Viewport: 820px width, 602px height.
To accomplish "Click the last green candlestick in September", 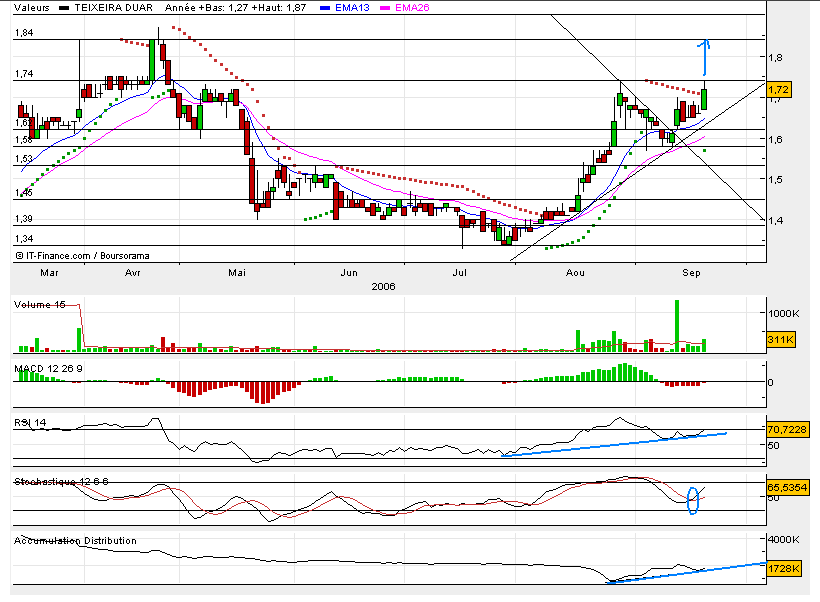I will coord(704,98).
